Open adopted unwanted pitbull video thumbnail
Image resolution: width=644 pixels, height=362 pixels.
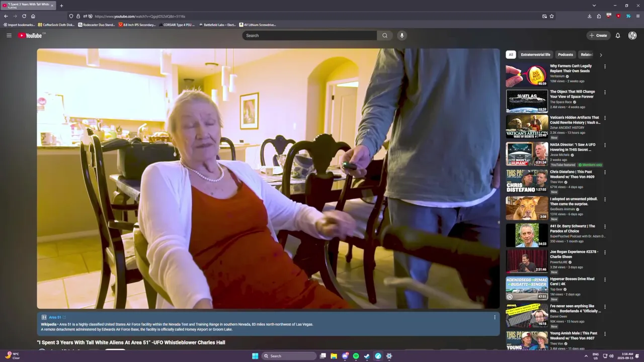(527, 208)
